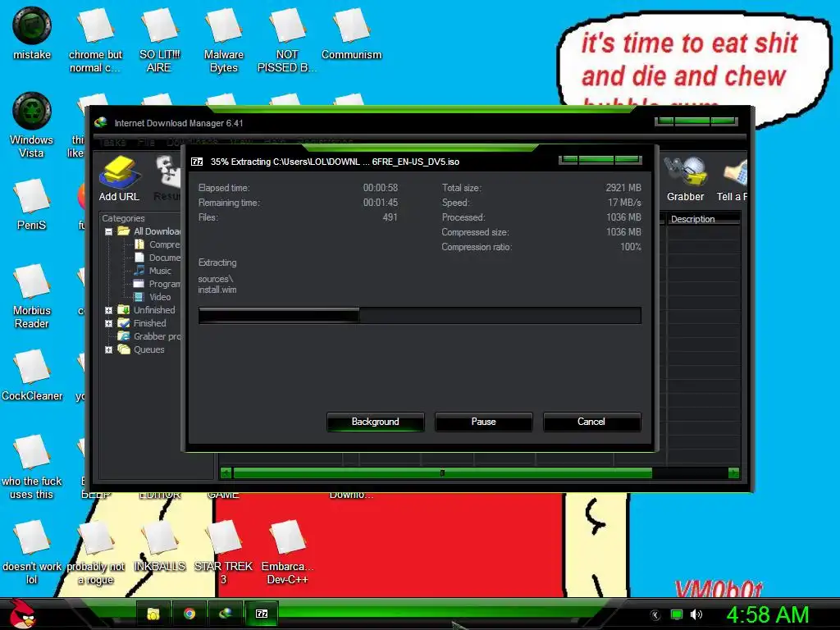
Task: Click the extraction progress bar
Action: click(419, 315)
